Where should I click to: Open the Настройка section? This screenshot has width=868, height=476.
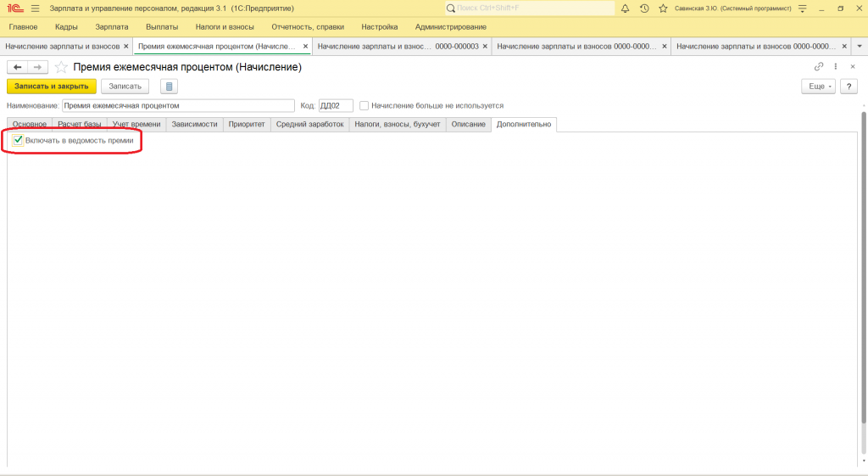[380, 26]
